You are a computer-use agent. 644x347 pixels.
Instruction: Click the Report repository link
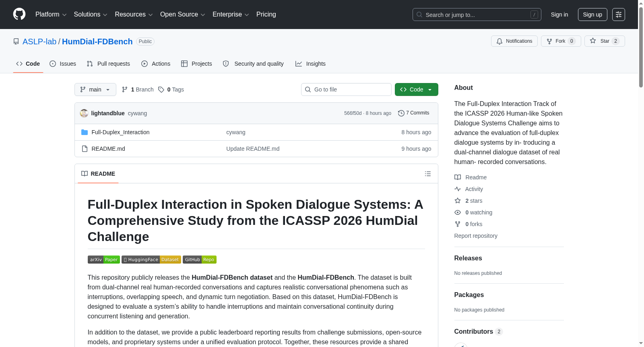476,236
